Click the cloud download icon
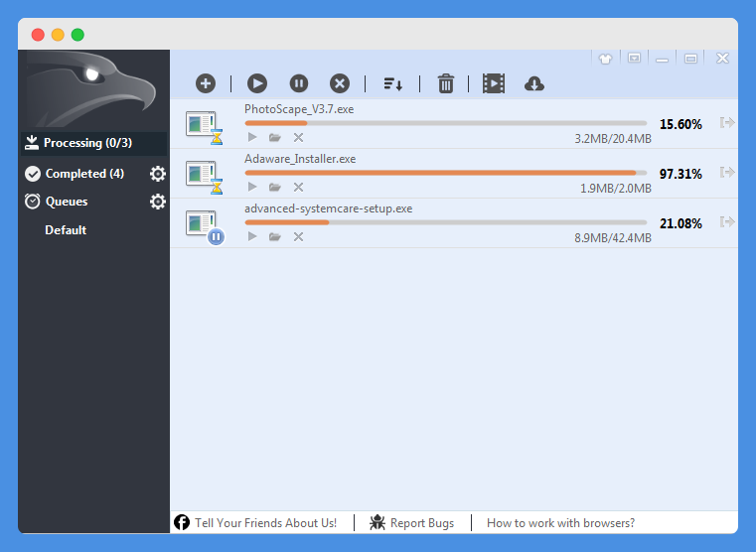This screenshot has height=552, width=756. pos(533,83)
